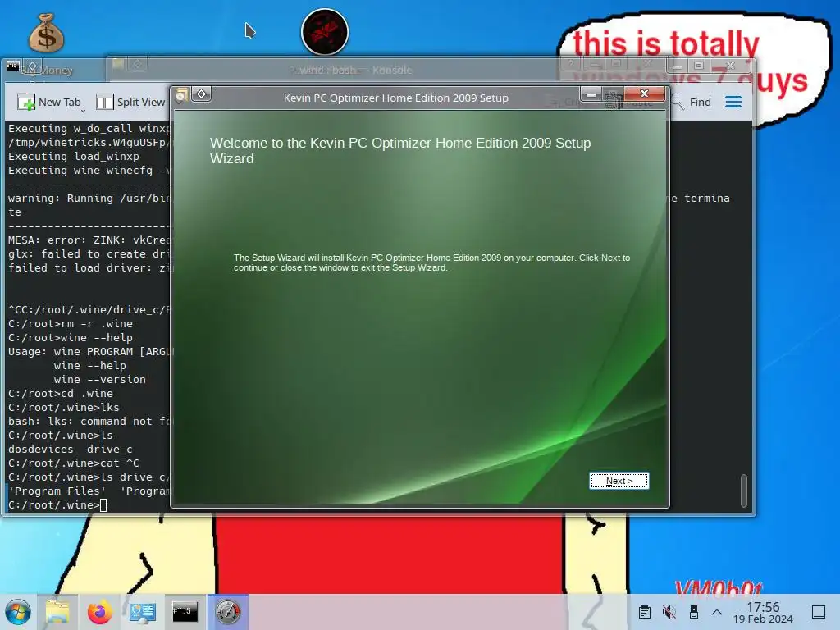This screenshot has height=630, width=840.
Task: Click the Show Desktop button in taskbar
Action: (819, 612)
